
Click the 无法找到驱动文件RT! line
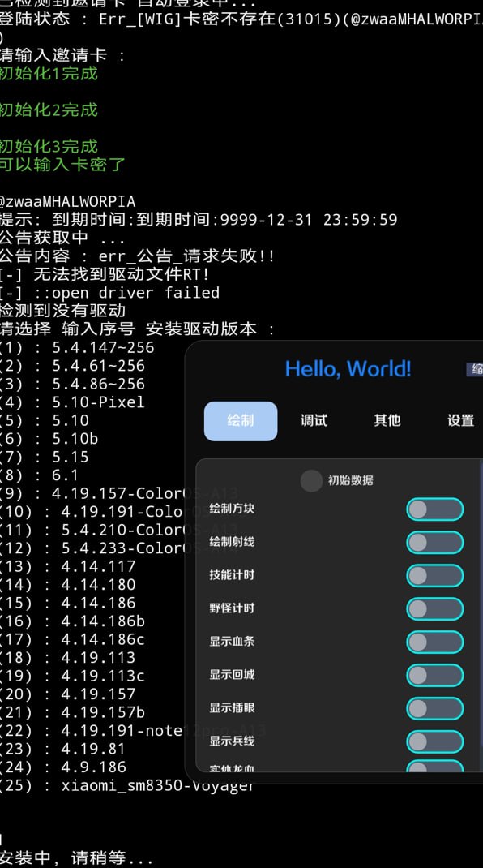[x=105, y=274]
